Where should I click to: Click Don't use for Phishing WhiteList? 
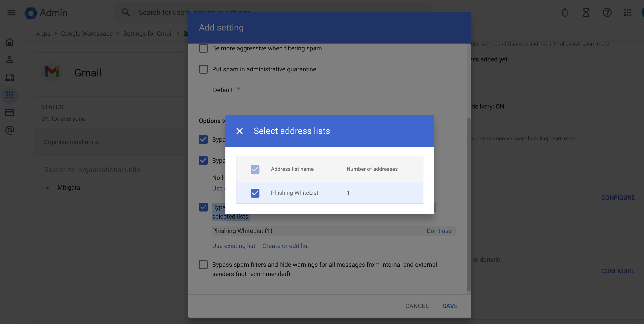[439, 230]
